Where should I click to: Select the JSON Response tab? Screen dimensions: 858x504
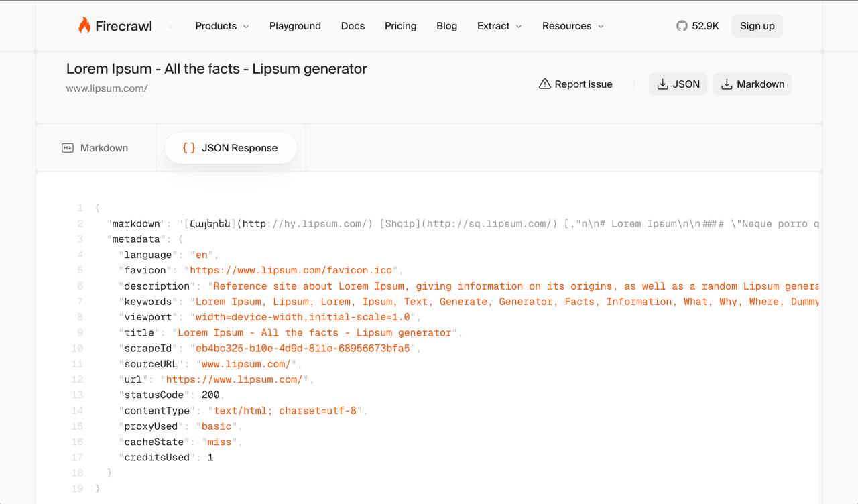click(231, 148)
